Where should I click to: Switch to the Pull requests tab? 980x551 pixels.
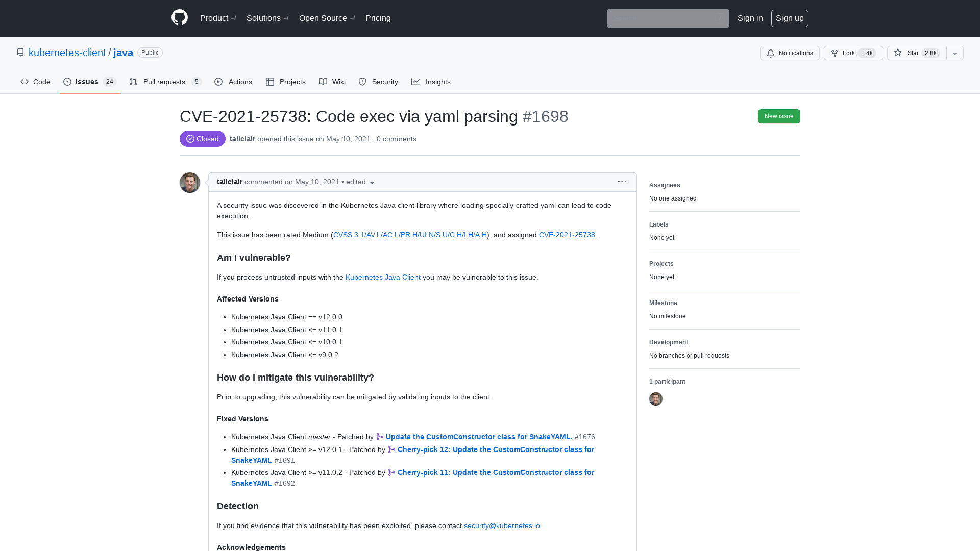165,82
